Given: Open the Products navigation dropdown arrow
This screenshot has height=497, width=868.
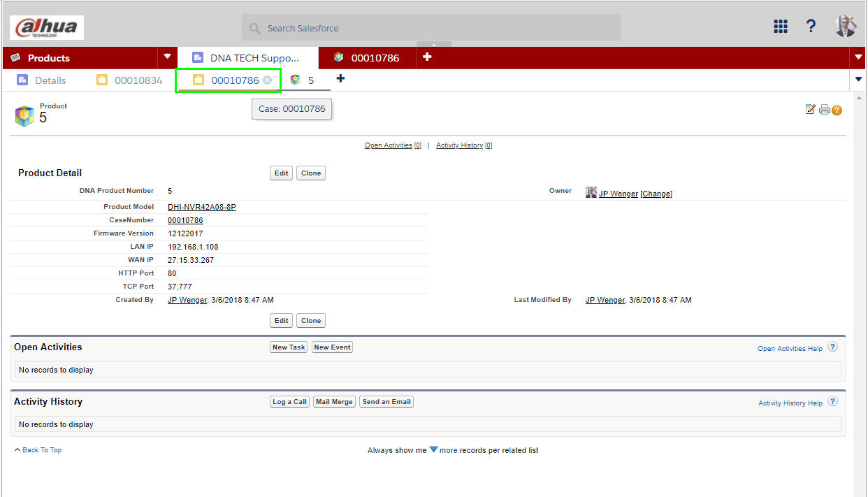Looking at the screenshot, I should coord(167,57).
